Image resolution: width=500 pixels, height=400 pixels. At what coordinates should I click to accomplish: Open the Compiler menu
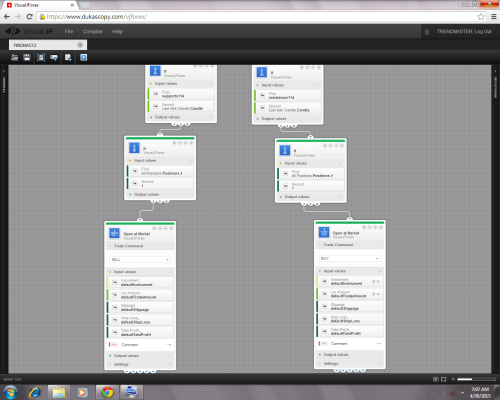[x=92, y=31]
